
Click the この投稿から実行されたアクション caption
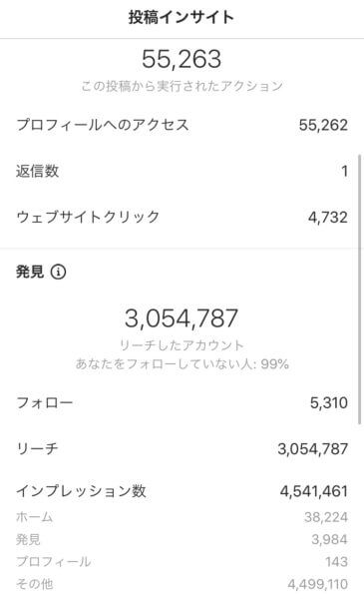click(x=182, y=86)
